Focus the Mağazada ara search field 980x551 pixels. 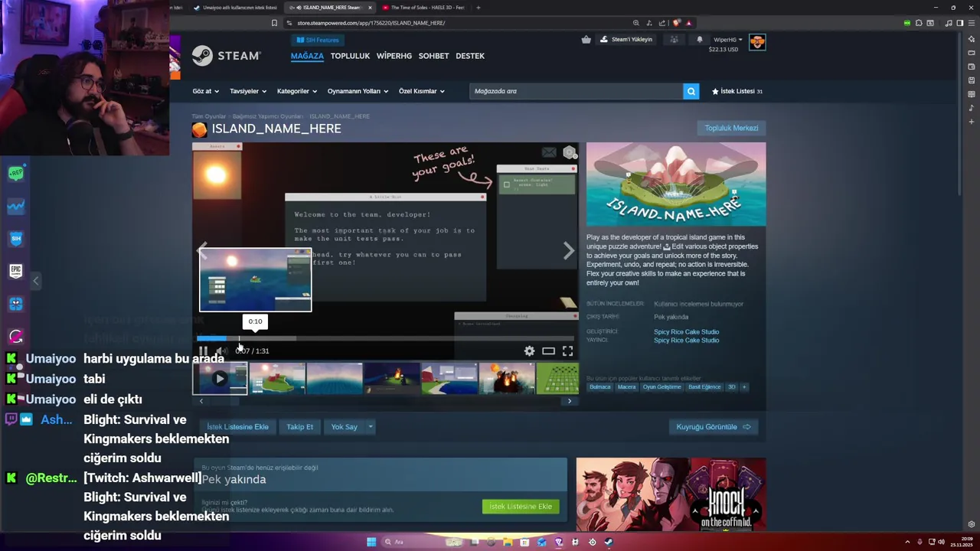click(x=576, y=91)
